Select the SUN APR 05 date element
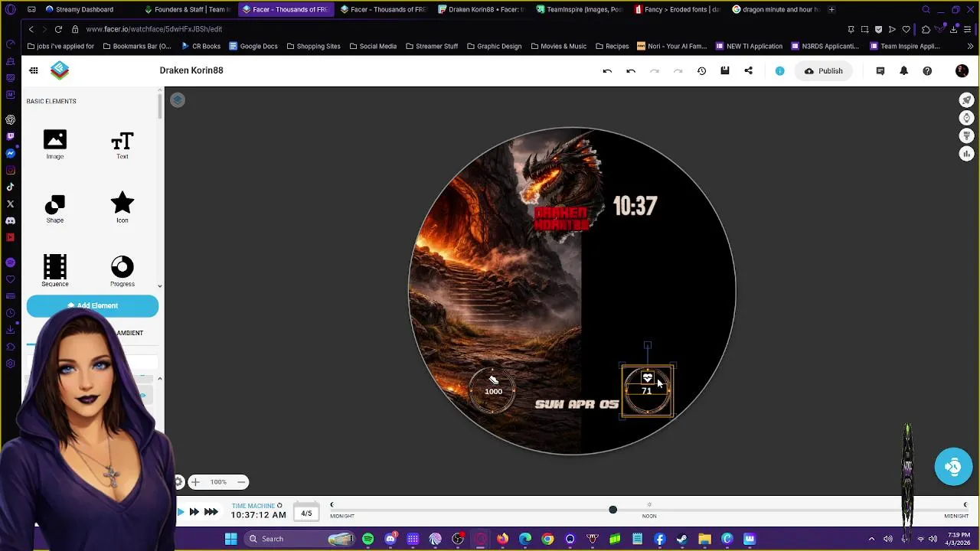The height and width of the screenshot is (551, 980). 577,404
